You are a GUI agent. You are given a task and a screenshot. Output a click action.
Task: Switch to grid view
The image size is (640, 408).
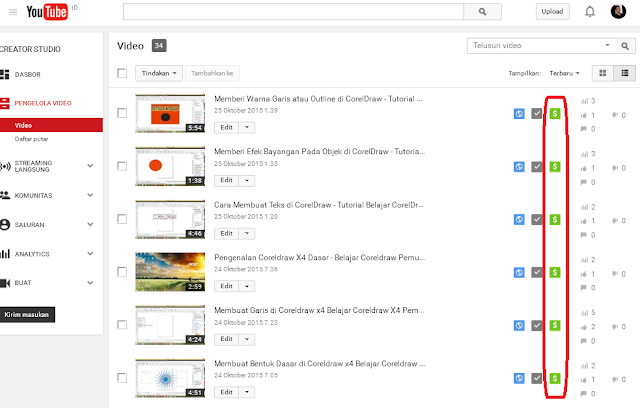(x=602, y=73)
